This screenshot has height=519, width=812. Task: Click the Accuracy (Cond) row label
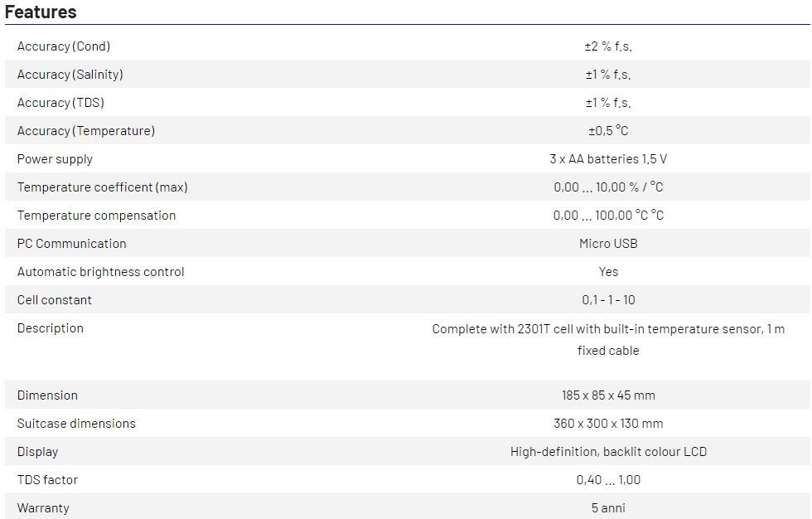(64, 46)
